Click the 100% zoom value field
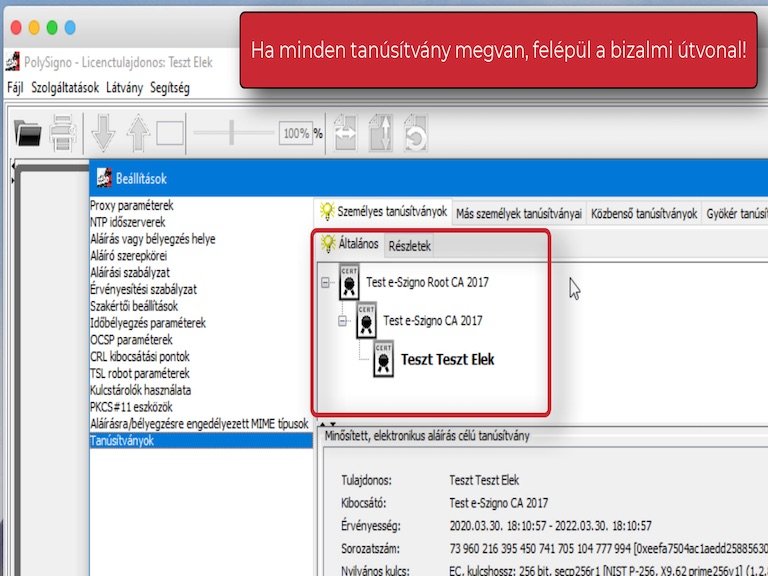The image size is (768, 576). (296, 133)
